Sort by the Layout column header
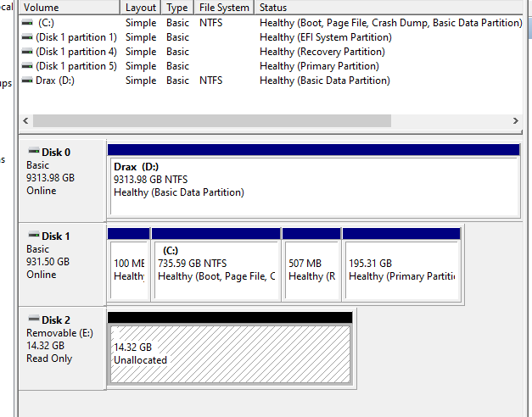This screenshot has width=532, height=417. [x=141, y=7]
